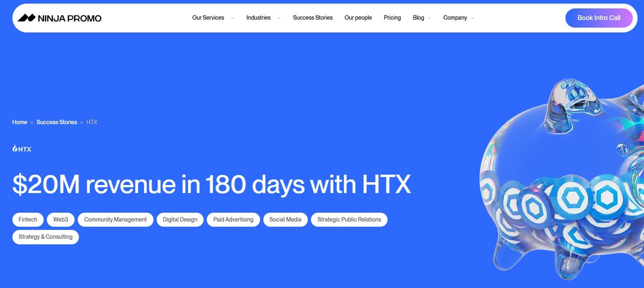Screen dimensions: 644x288
Task: Select the Web3 tag
Action: 61,220
